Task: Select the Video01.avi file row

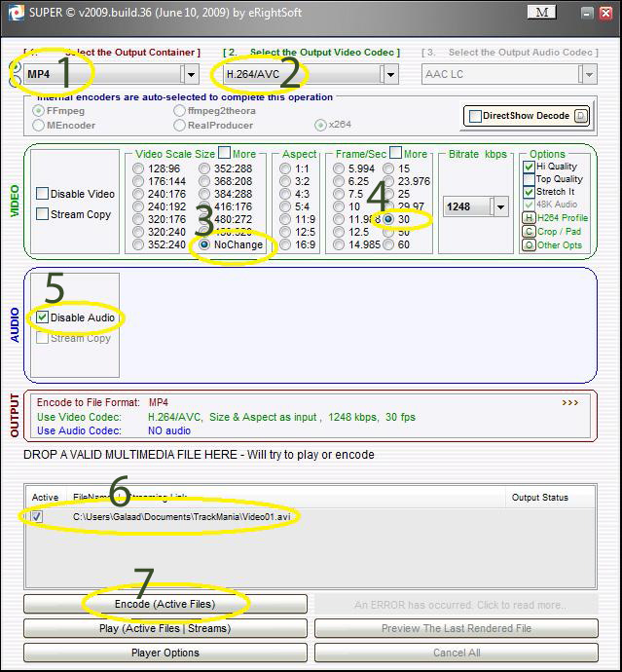Action: click(311, 517)
